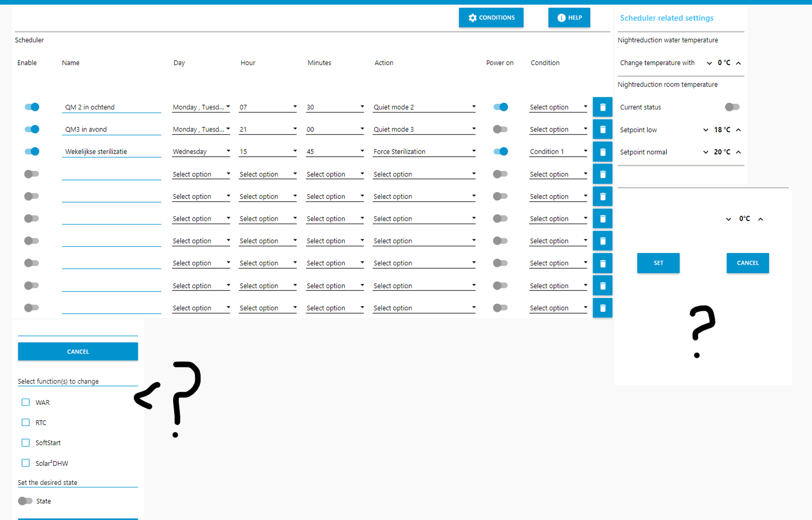The width and height of the screenshot is (812, 520).
Task: Open Minutes dropdown showing 00
Action: 335,130
